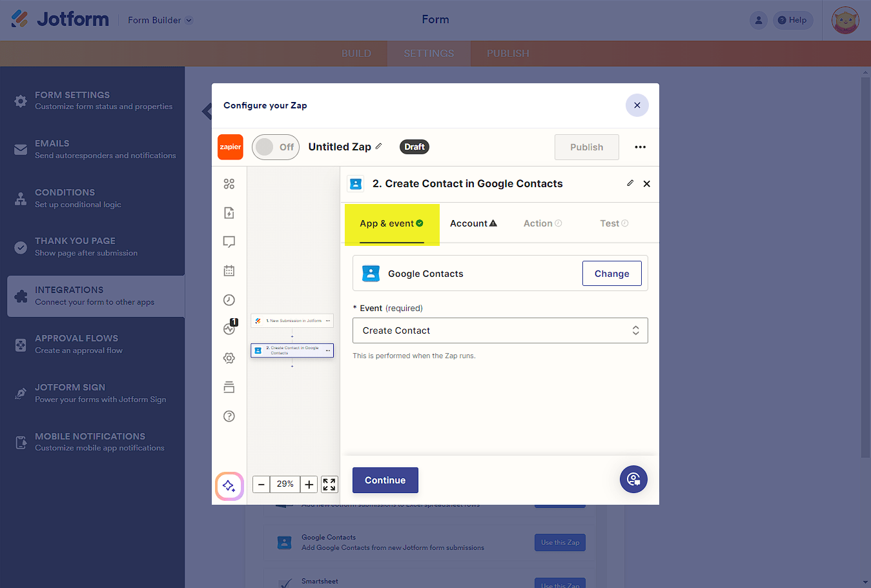Switch to the Test tab
The image size is (871, 588).
point(614,224)
